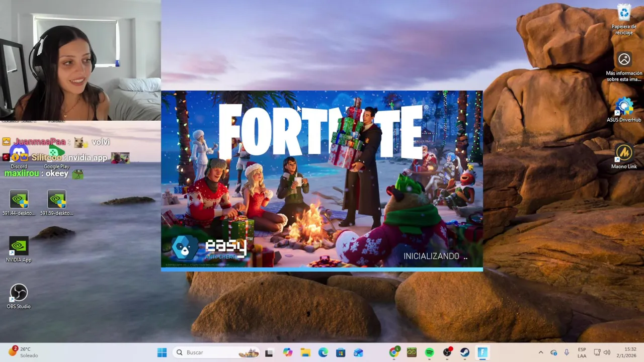Click the Buscar taskbar search box
Viewport: 644px width, 362px height.
(x=216, y=352)
